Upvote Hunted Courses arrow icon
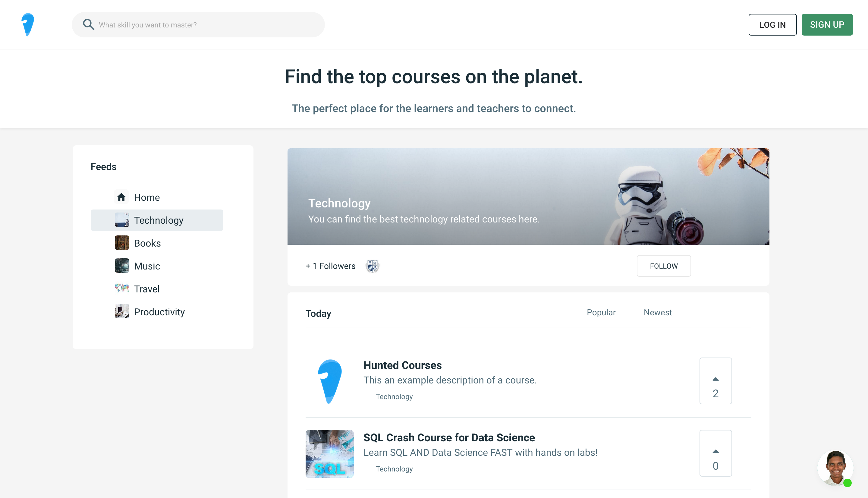The width and height of the screenshot is (868, 498). pyautogui.click(x=715, y=379)
